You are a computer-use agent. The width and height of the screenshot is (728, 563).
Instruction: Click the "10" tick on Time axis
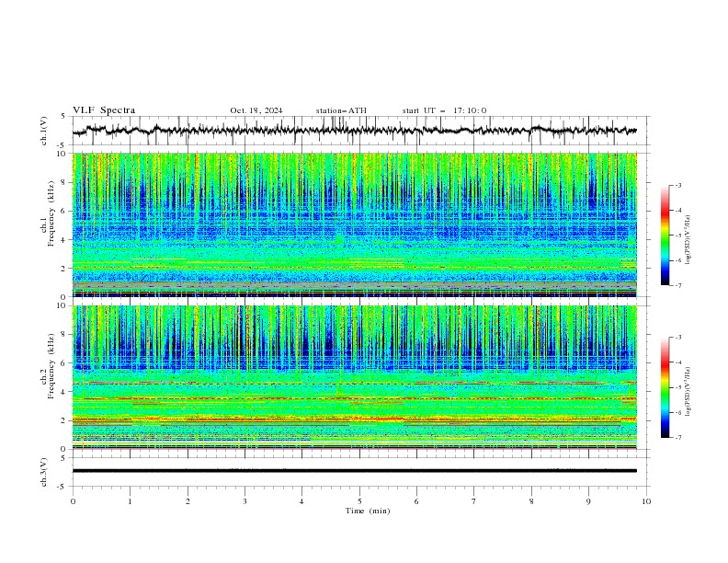(x=646, y=501)
